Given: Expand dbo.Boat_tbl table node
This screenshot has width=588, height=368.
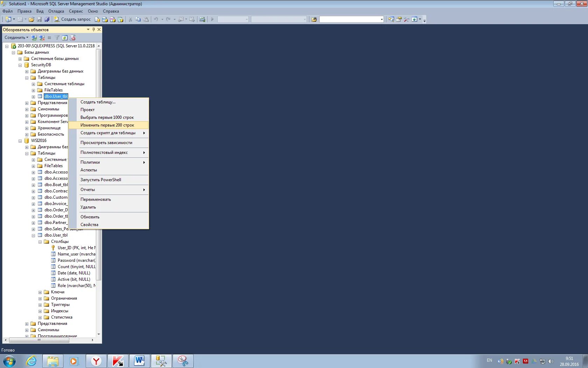Looking at the screenshot, I should pyautogui.click(x=33, y=185).
